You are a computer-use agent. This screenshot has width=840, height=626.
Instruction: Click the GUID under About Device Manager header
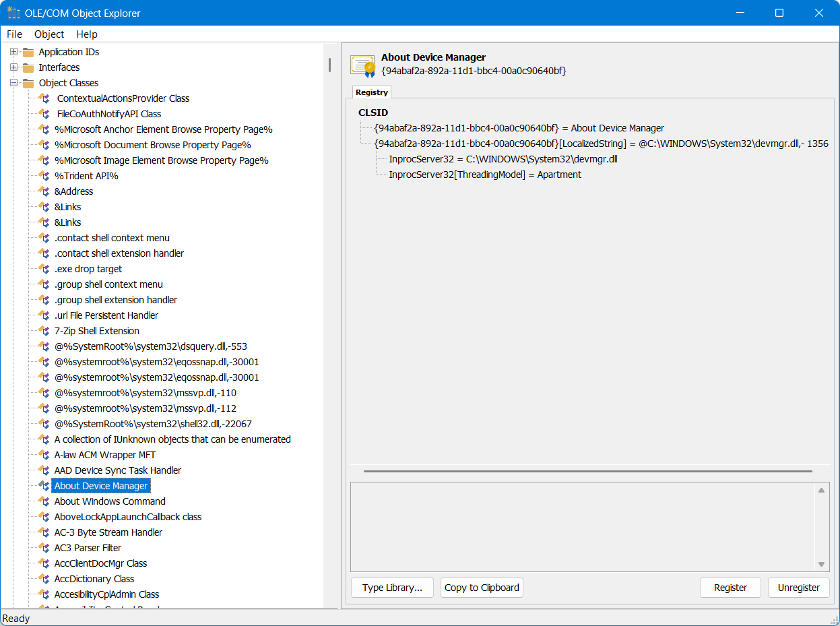(474, 70)
